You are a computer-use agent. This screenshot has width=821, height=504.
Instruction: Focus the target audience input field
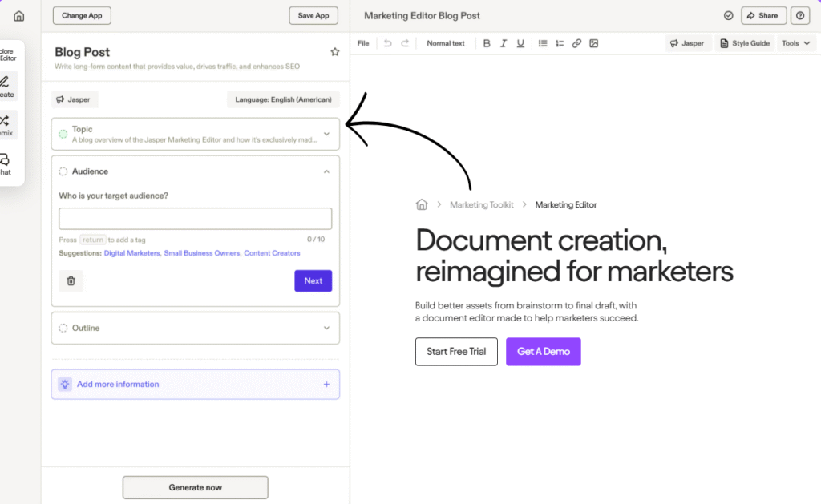[196, 219]
